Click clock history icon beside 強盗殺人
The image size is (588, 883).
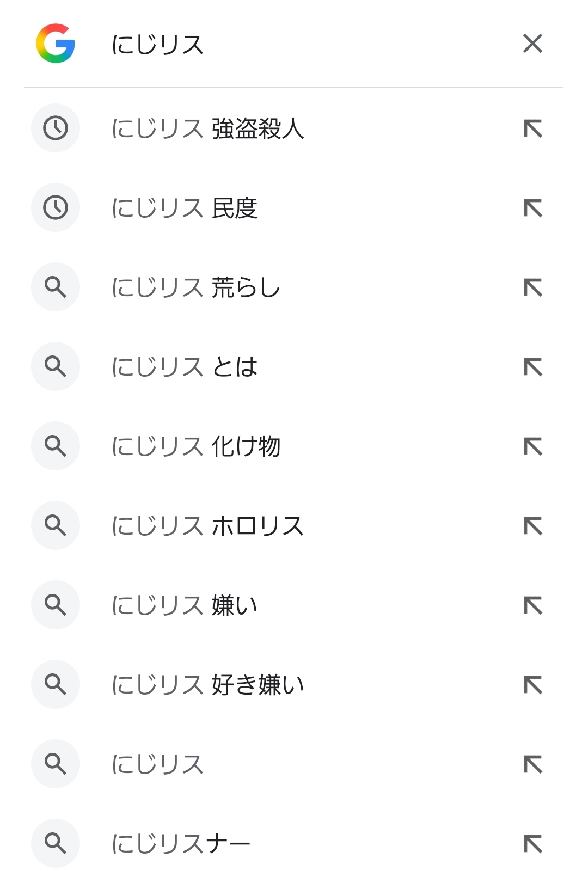(56, 128)
